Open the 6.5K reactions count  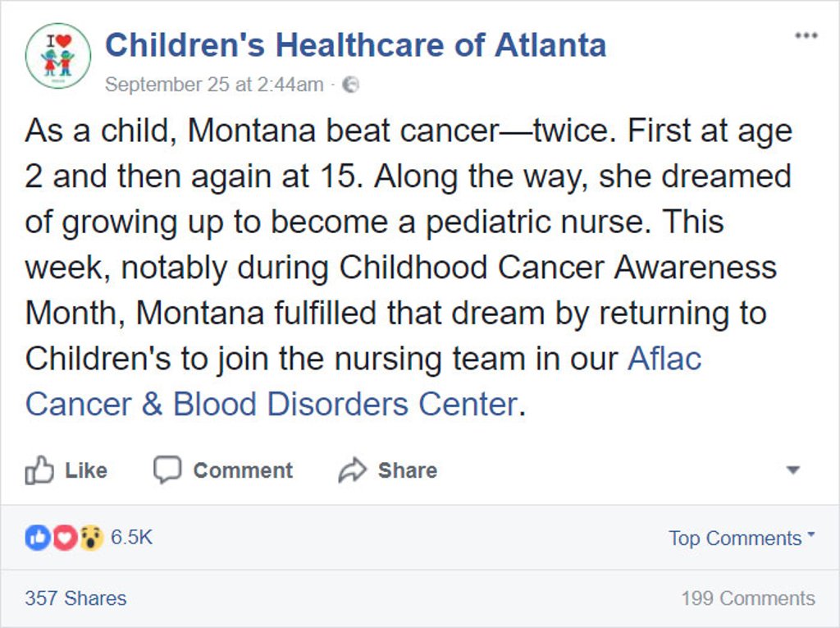click(131, 538)
